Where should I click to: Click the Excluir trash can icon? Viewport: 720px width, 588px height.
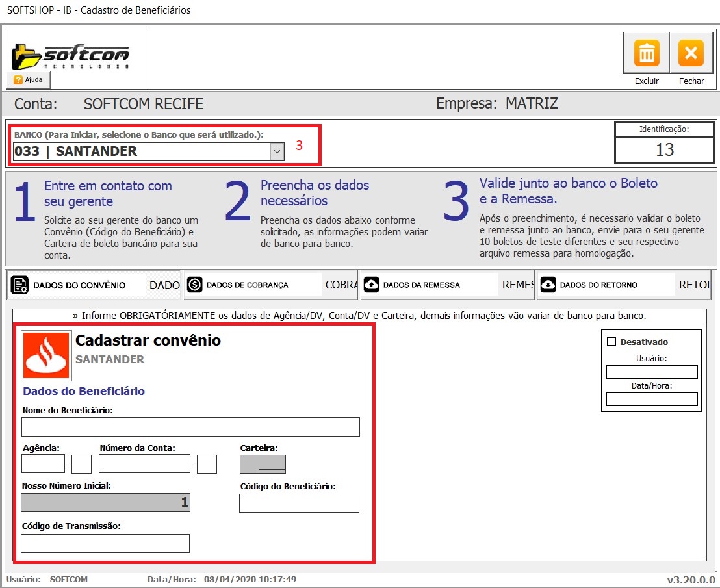coord(646,53)
